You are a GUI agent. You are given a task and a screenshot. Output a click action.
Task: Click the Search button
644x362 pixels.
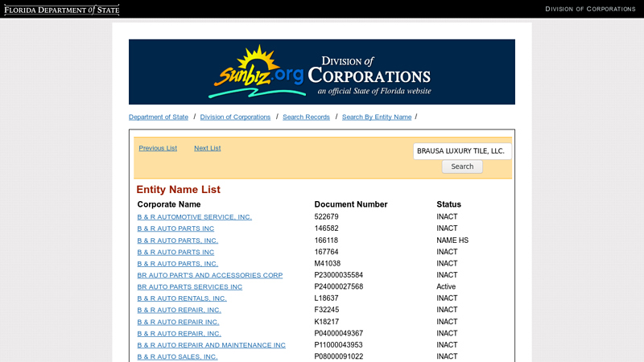pos(462,167)
